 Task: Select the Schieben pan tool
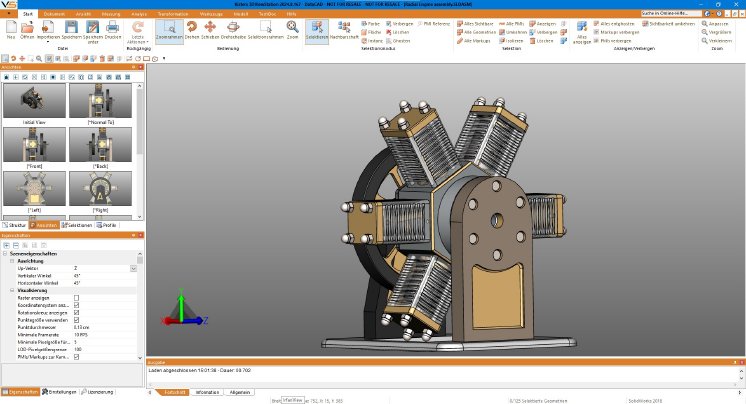(210, 27)
